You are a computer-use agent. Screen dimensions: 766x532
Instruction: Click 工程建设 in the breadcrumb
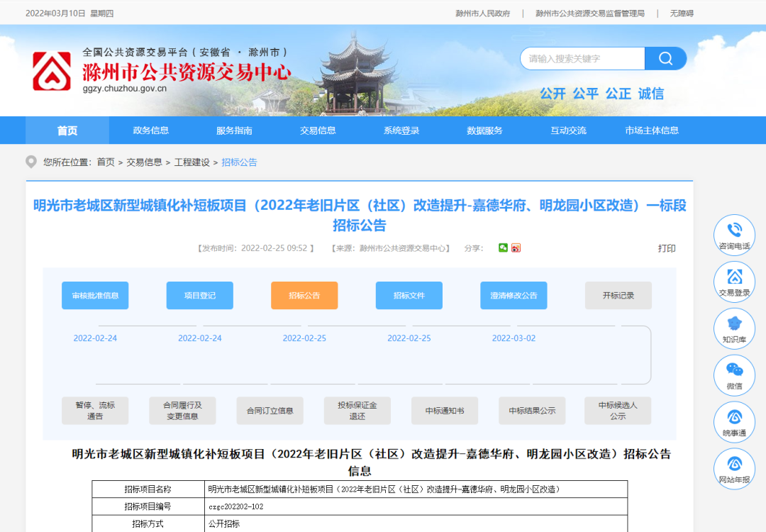(x=192, y=162)
